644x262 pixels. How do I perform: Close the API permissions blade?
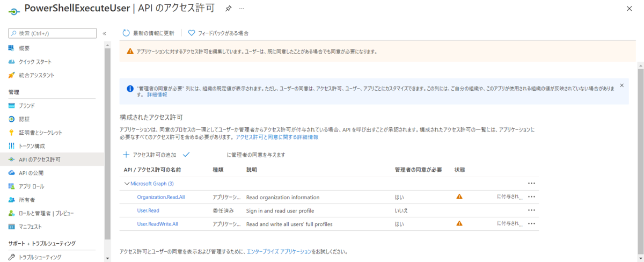[x=629, y=9]
